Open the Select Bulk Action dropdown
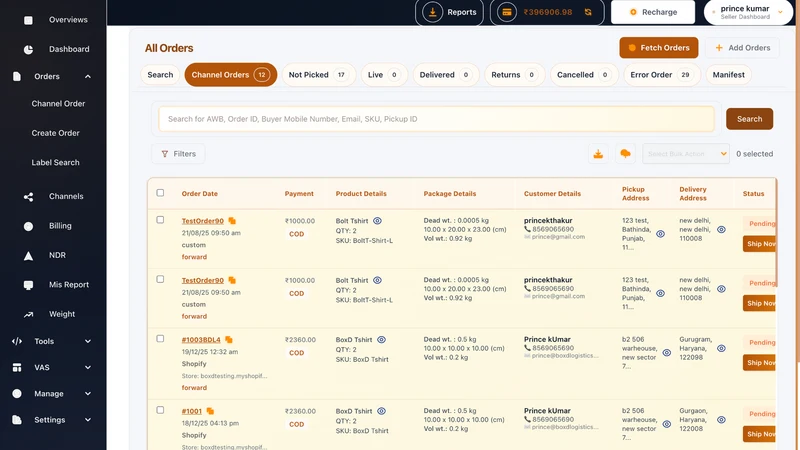This screenshot has height=450, width=800. pos(686,154)
